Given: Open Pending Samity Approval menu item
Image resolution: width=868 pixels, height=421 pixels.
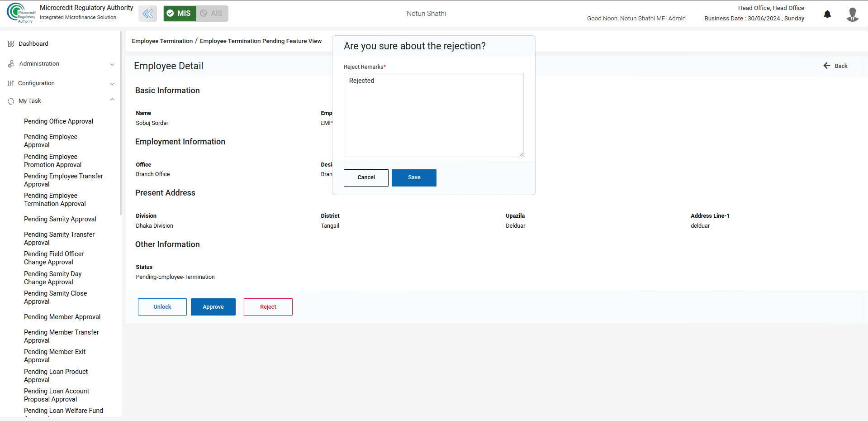Looking at the screenshot, I should click(60, 219).
